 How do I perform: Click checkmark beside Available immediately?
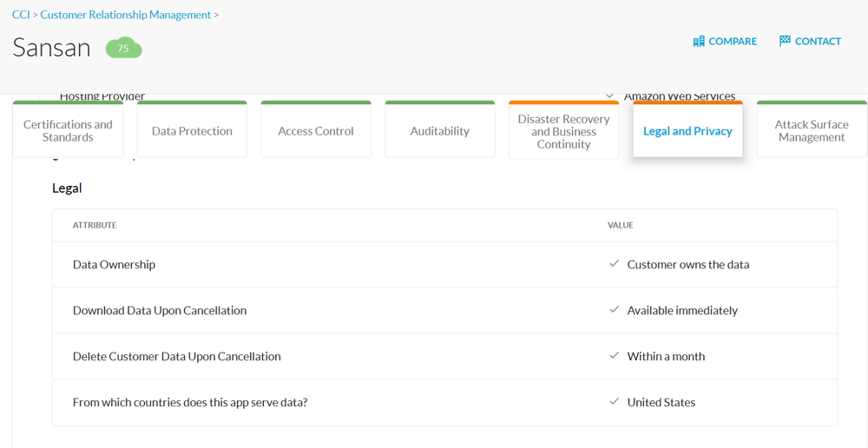(x=614, y=310)
